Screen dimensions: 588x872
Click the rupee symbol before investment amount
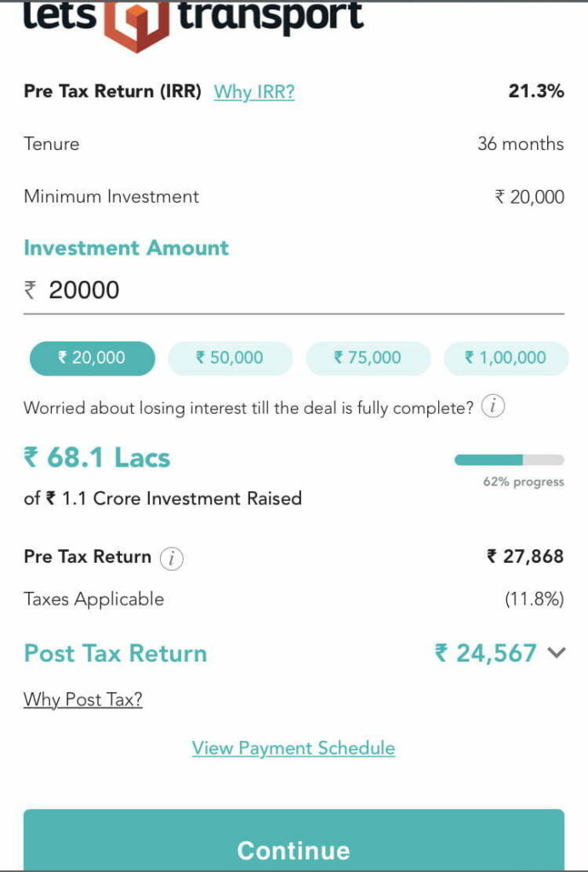(30, 290)
